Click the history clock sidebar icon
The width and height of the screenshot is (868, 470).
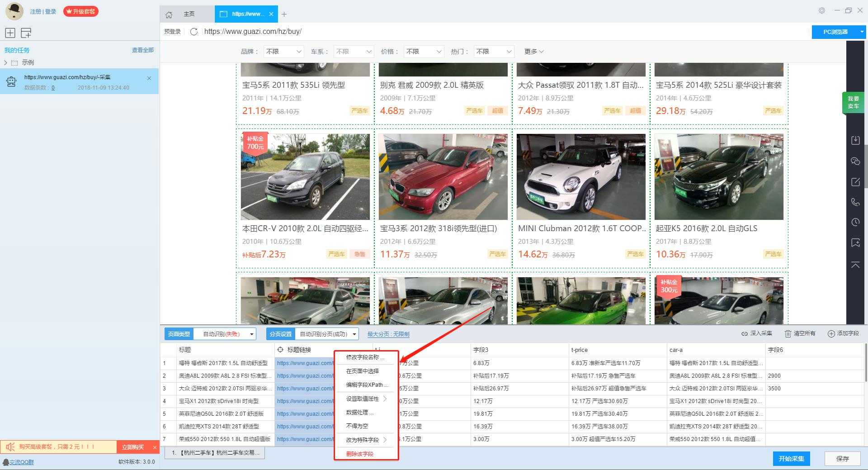point(855,222)
